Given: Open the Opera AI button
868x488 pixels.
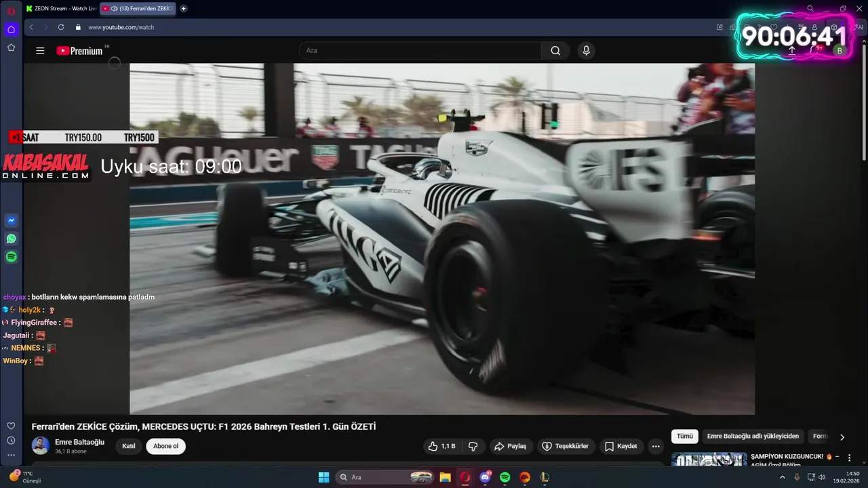Looking at the screenshot, I should (x=859, y=27).
